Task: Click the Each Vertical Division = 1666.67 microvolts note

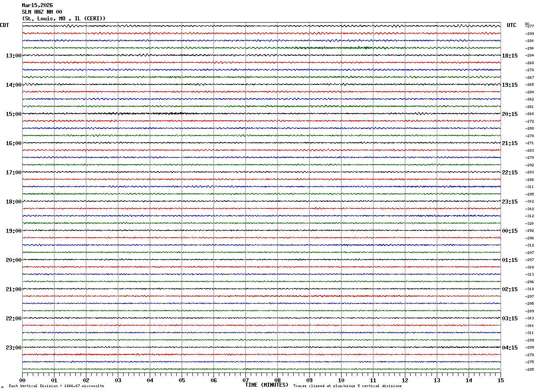Action: [56, 386]
